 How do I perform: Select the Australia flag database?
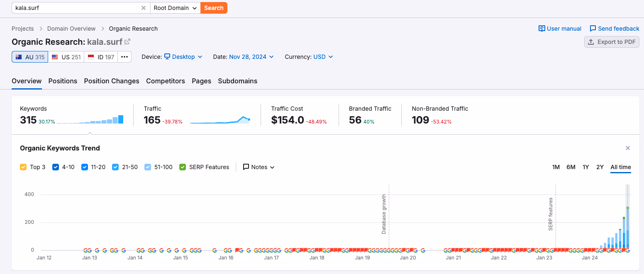pyautogui.click(x=19, y=57)
